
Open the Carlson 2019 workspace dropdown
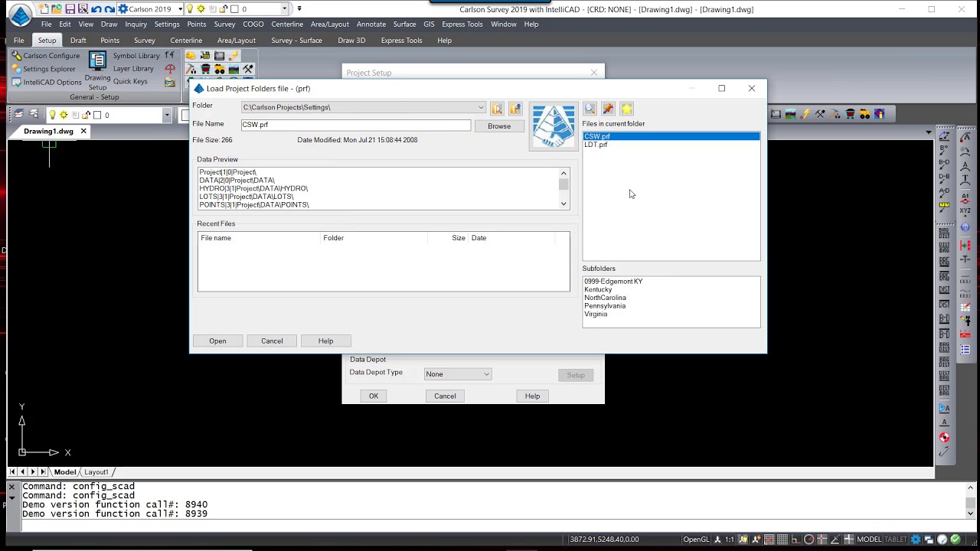tap(180, 9)
